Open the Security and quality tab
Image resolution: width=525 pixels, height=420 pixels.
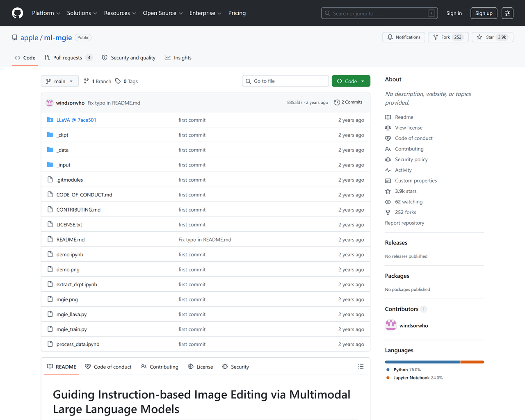tap(129, 58)
